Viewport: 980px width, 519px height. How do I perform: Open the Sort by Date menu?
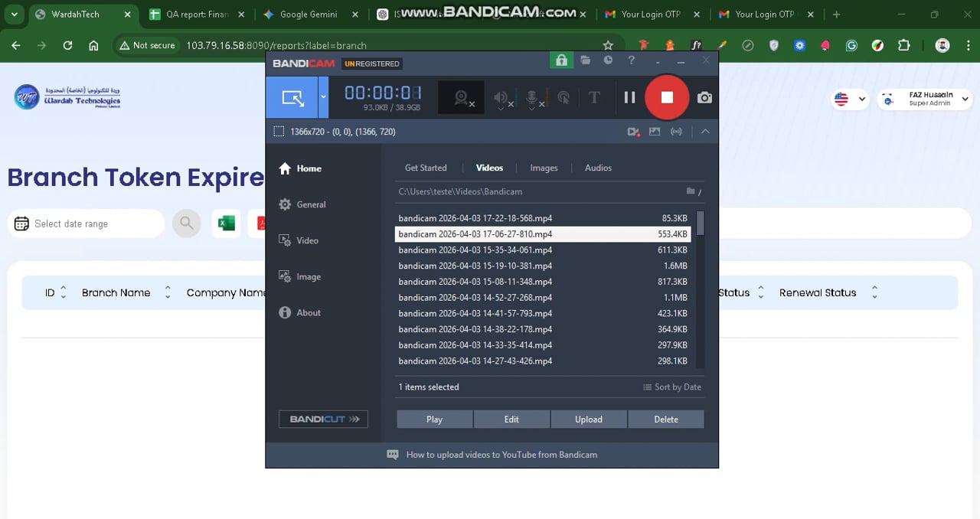(672, 387)
